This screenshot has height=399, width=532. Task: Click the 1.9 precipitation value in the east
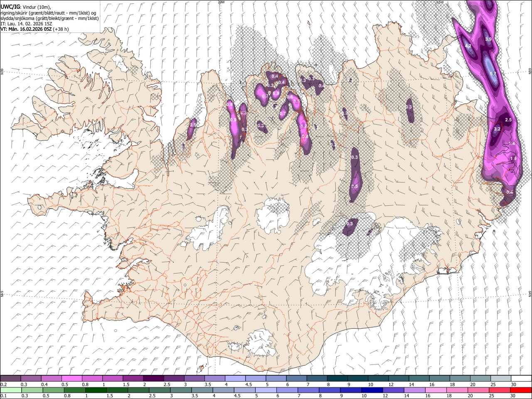click(513, 159)
